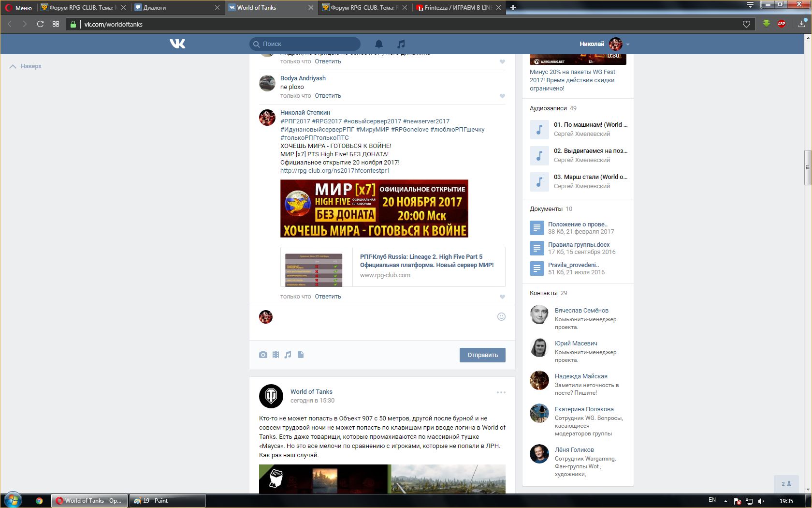Click the VK Поиск search field
The width and height of the screenshot is (812, 508).
[305, 44]
